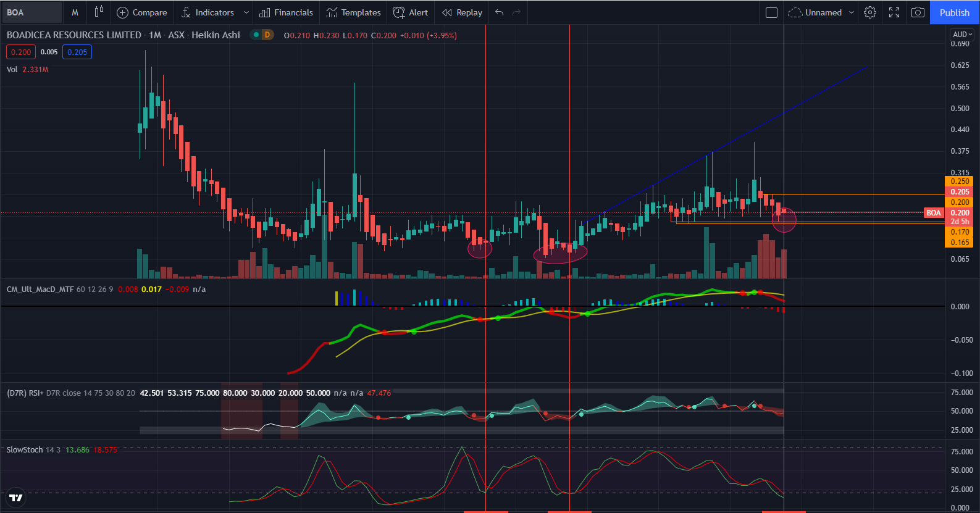Click the 0.165 orange price scale label

(960, 242)
